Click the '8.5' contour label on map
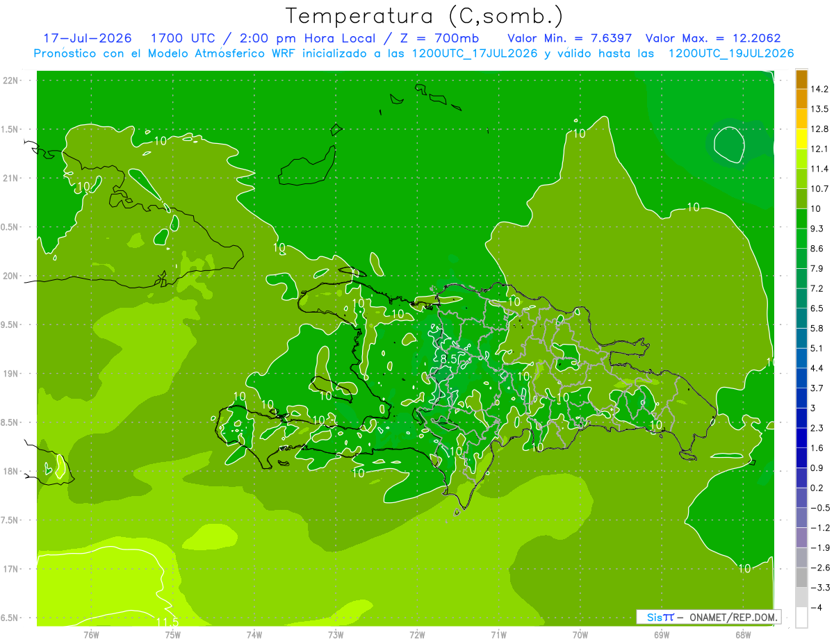Image resolution: width=834 pixels, height=644 pixels. coord(449,359)
